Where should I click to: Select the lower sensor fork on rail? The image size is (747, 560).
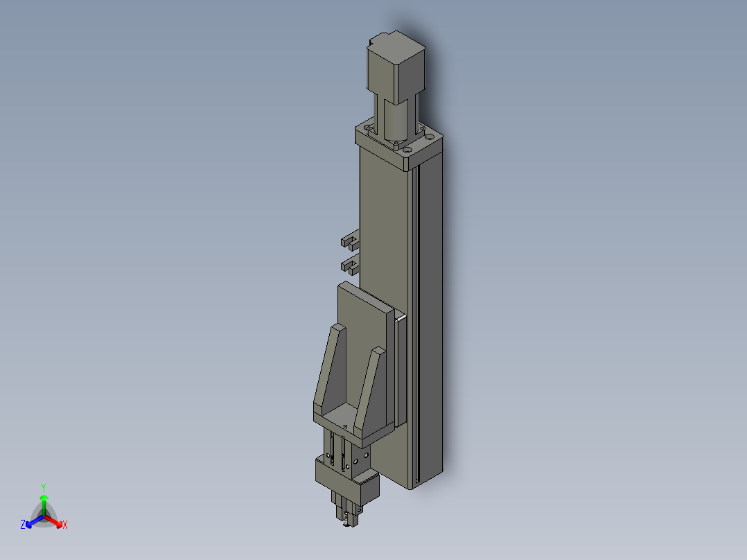350,265
